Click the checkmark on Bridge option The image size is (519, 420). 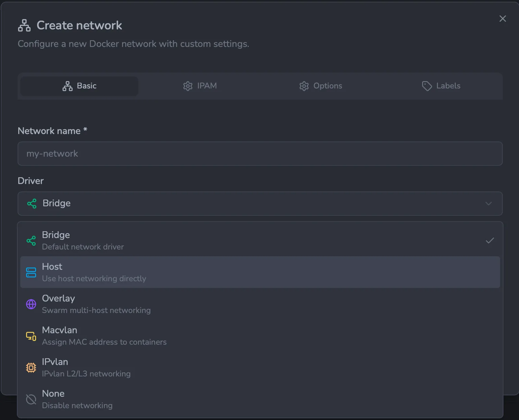(x=490, y=241)
